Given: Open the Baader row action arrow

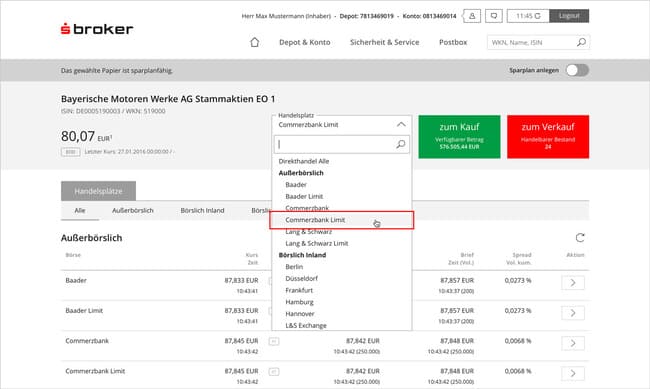Looking at the screenshot, I should tap(573, 283).
